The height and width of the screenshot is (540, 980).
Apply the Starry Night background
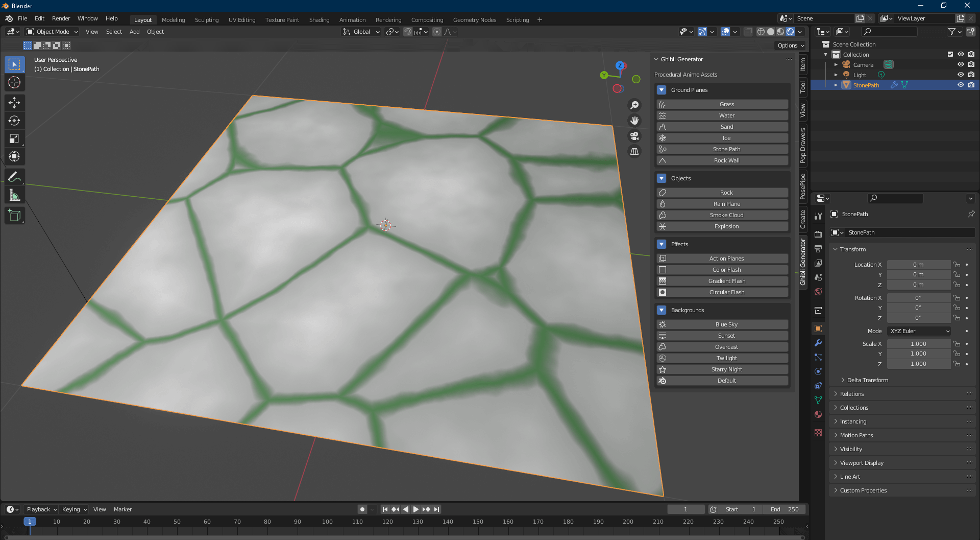point(722,369)
